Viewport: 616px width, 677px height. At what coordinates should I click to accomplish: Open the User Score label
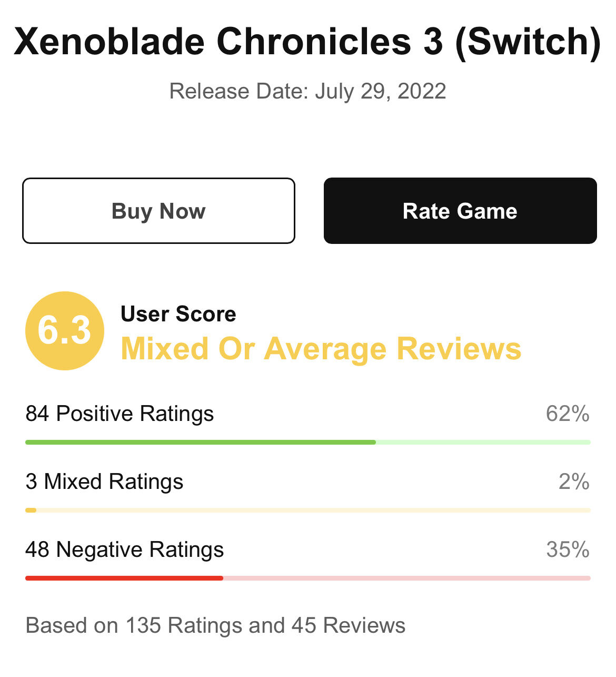click(178, 314)
